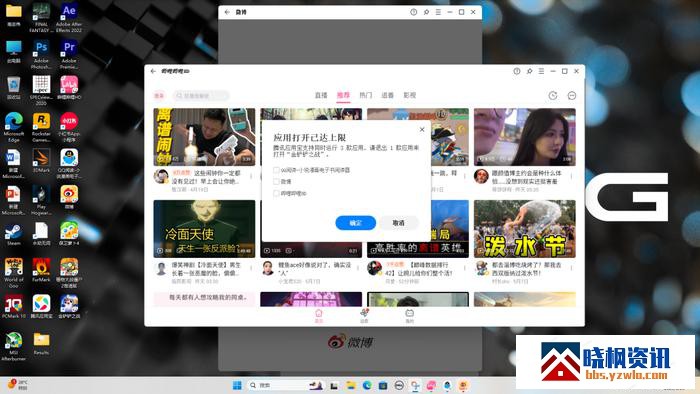
Task: Open the MSI Afterburner desktop shortcut
Action: coord(14,346)
